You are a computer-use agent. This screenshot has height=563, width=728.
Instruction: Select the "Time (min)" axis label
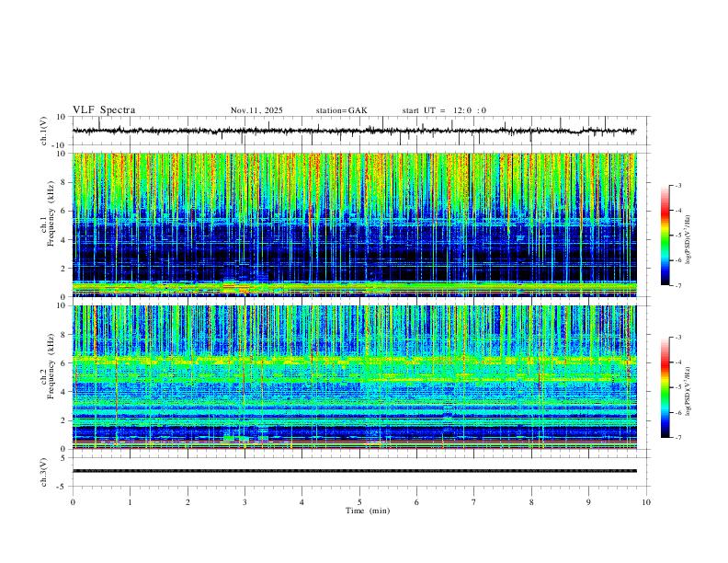[x=368, y=511]
